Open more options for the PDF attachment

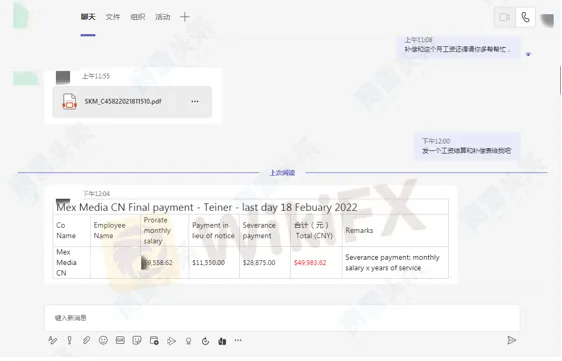point(195,101)
